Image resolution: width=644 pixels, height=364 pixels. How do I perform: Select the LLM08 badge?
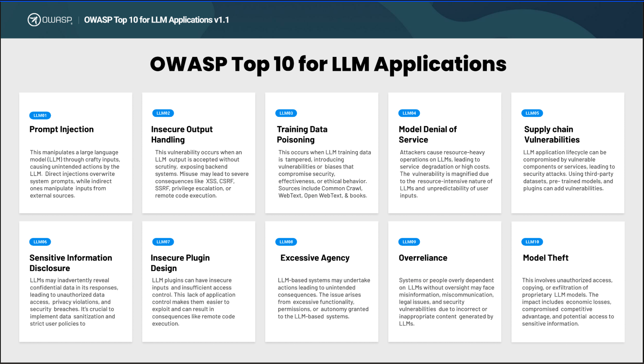tap(286, 242)
